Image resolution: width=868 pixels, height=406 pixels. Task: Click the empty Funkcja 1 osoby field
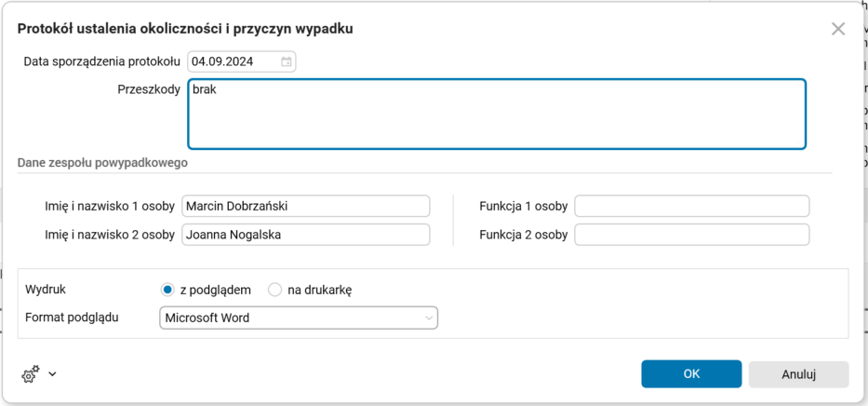692,206
